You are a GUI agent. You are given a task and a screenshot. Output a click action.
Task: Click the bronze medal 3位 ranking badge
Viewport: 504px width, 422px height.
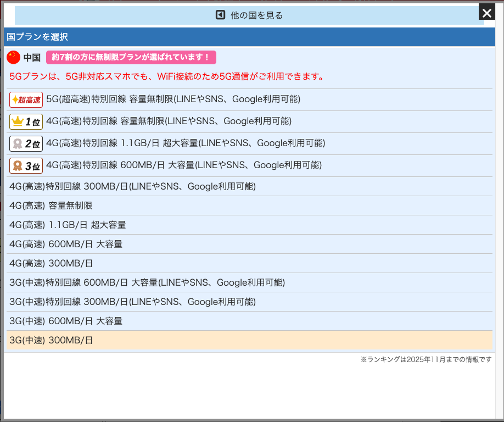pyautogui.click(x=26, y=165)
